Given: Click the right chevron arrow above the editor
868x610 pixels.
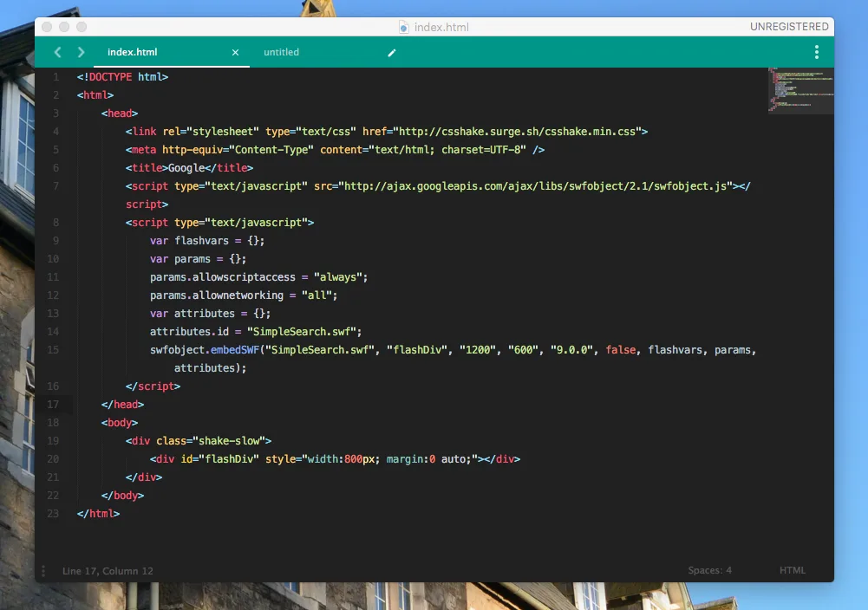Looking at the screenshot, I should 80,51.
